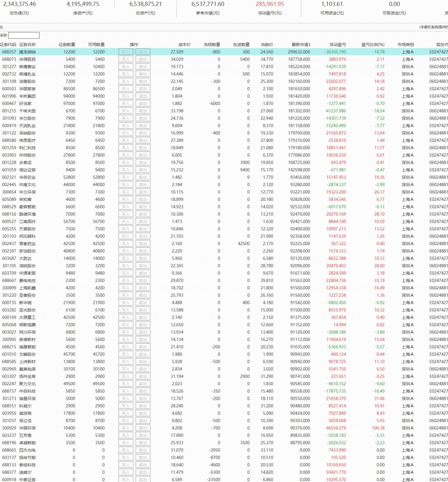Click 卖出 for stock 002321
The image size is (448, 482).
point(143,177)
